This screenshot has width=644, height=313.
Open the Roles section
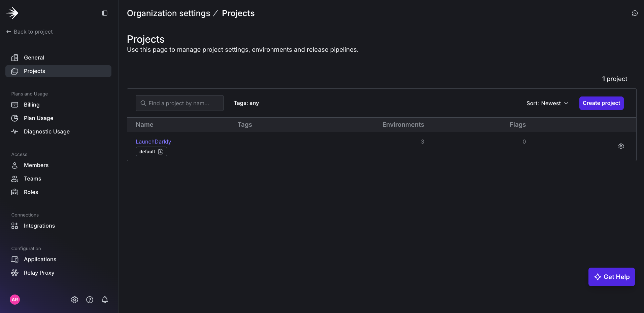(x=31, y=192)
